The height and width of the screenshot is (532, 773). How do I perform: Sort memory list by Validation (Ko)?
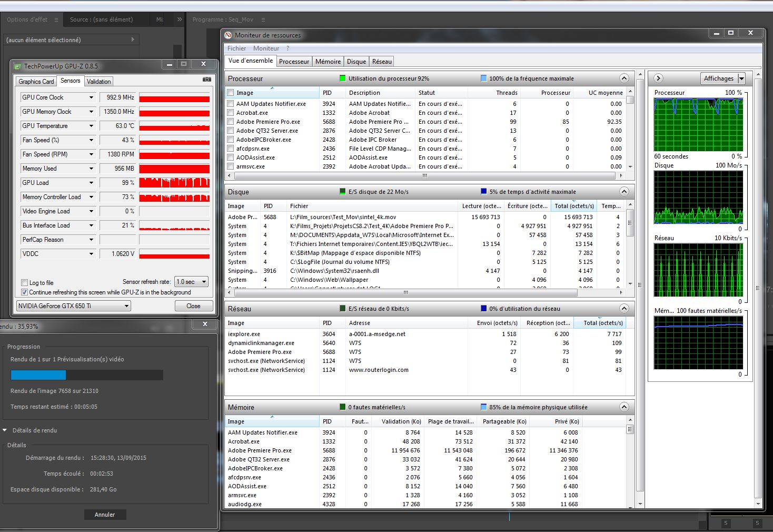[x=397, y=421]
